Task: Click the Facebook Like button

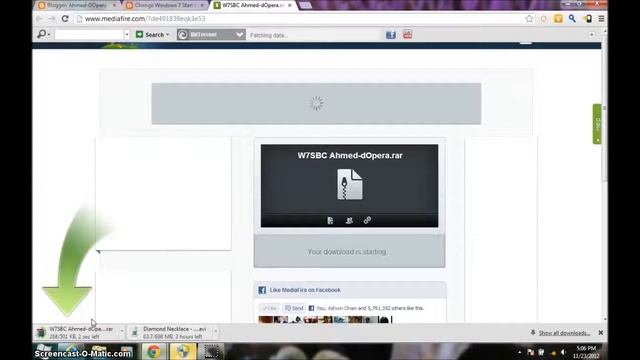Action: 269,308
